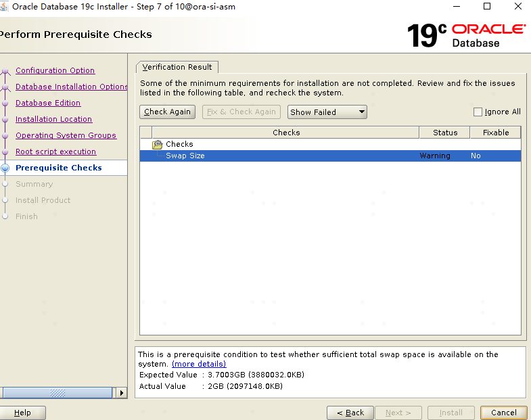The width and height of the screenshot is (531, 420).
Task: Click the sidebar scroll right arrow
Action: tap(121, 393)
